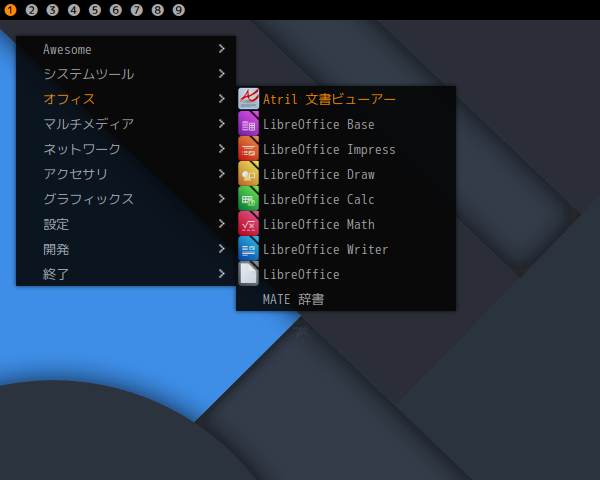Click the LibreOffice Calc icon
This screenshot has height=480, width=600.
[248, 199]
